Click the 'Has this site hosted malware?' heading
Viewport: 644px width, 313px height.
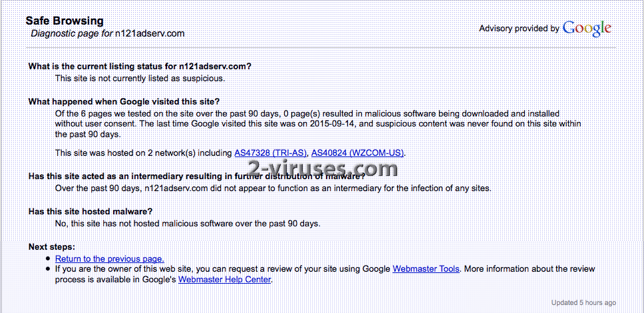tap(90, 211)
